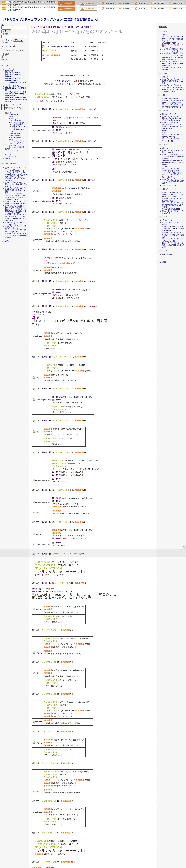The height and width of the screenshot is (868, 186).
Task: Open やる大矢/選手名鑑/BOSS link
Action: click(x=171, y=209)
